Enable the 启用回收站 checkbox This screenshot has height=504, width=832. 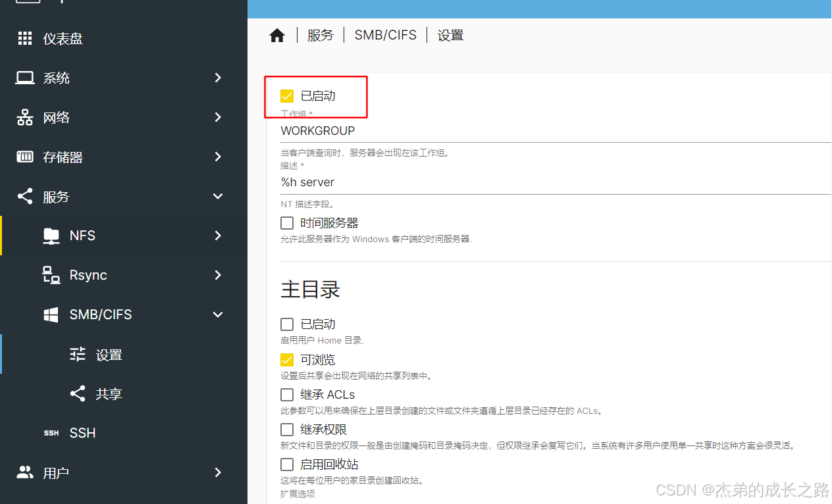point(287,465)
